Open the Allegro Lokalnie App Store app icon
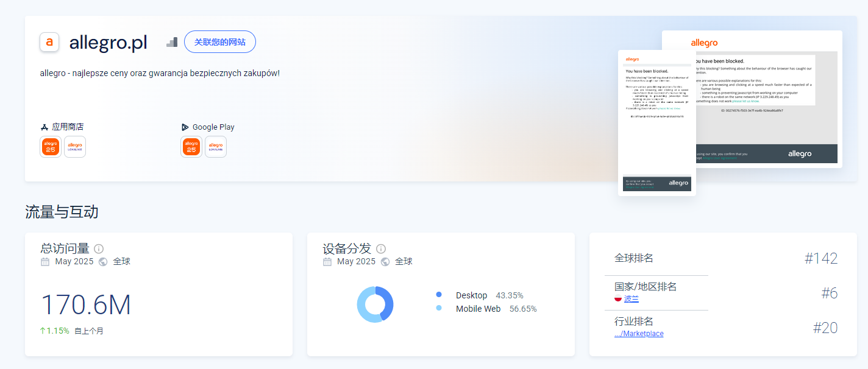 pos(75,147)
